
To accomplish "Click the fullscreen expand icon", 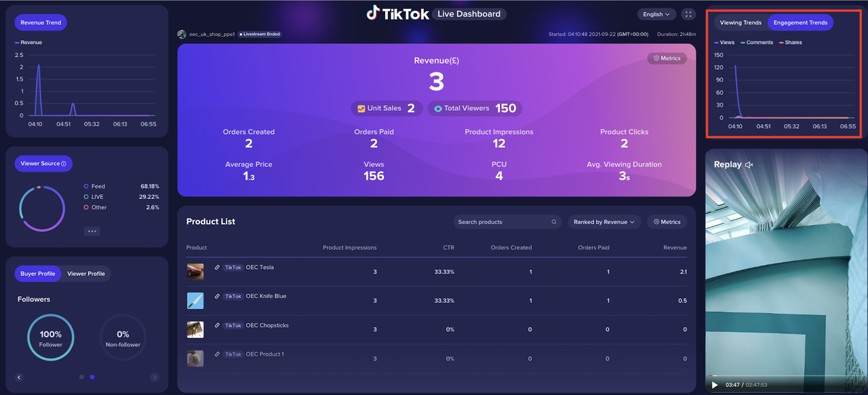I will [688, 14].
